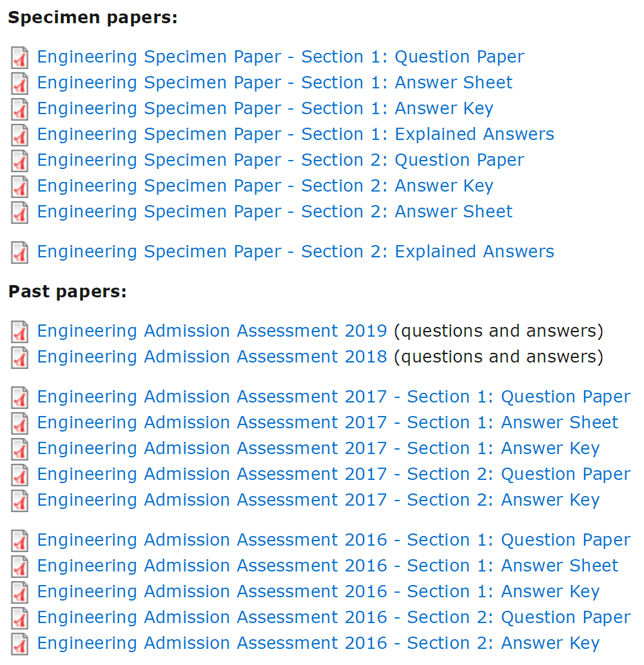
Task: Open 2017 Section 2 Question Paper link
Action: click(333, 474)
